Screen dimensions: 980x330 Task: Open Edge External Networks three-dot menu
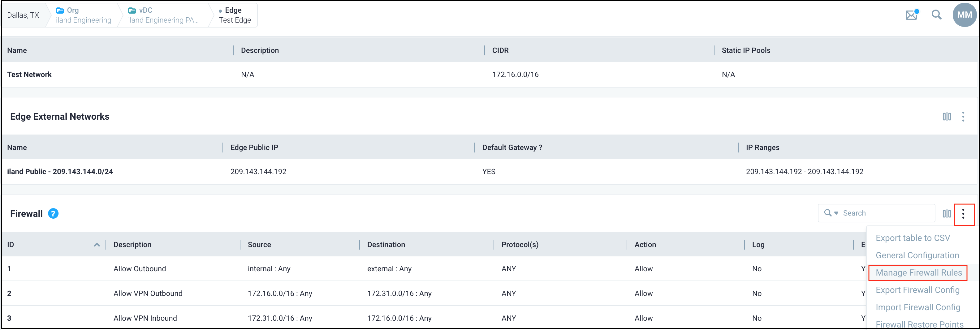click(963, 117)
